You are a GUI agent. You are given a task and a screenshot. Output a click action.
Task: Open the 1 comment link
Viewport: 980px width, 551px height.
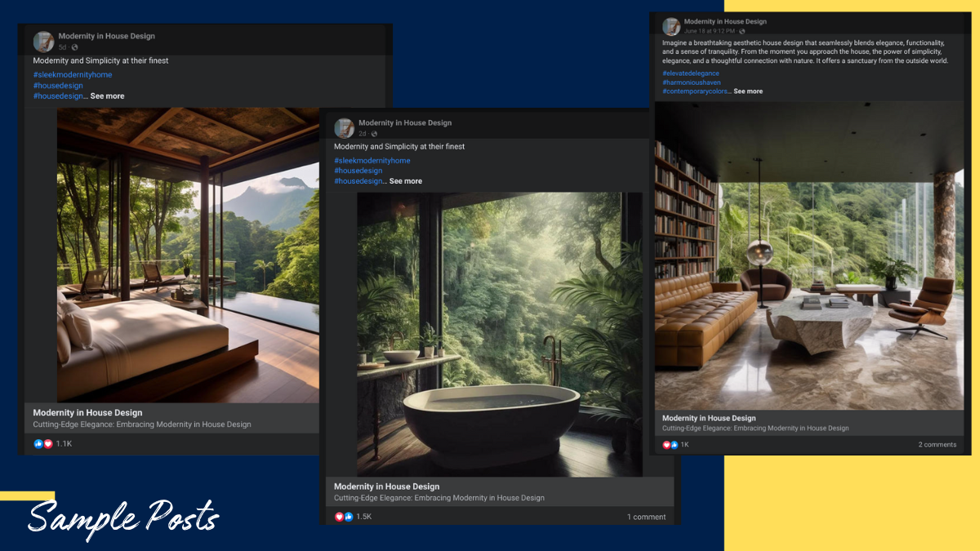[646, 517]
